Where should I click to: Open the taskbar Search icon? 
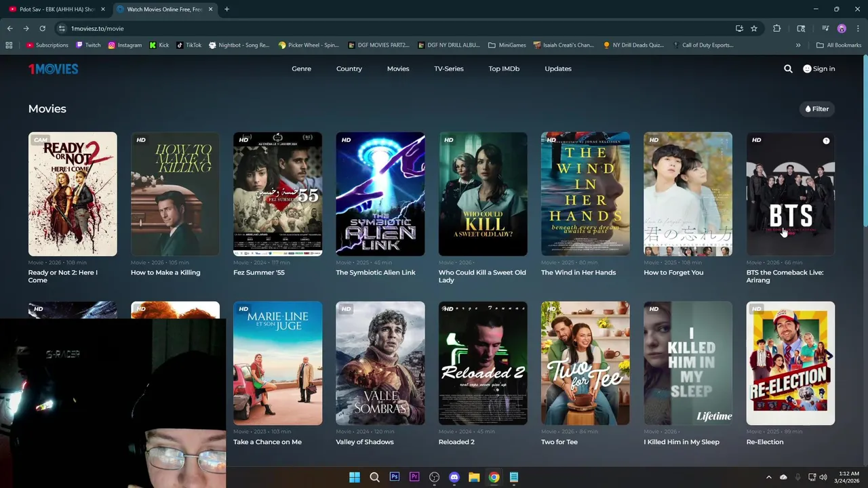(x=374, y=477)
